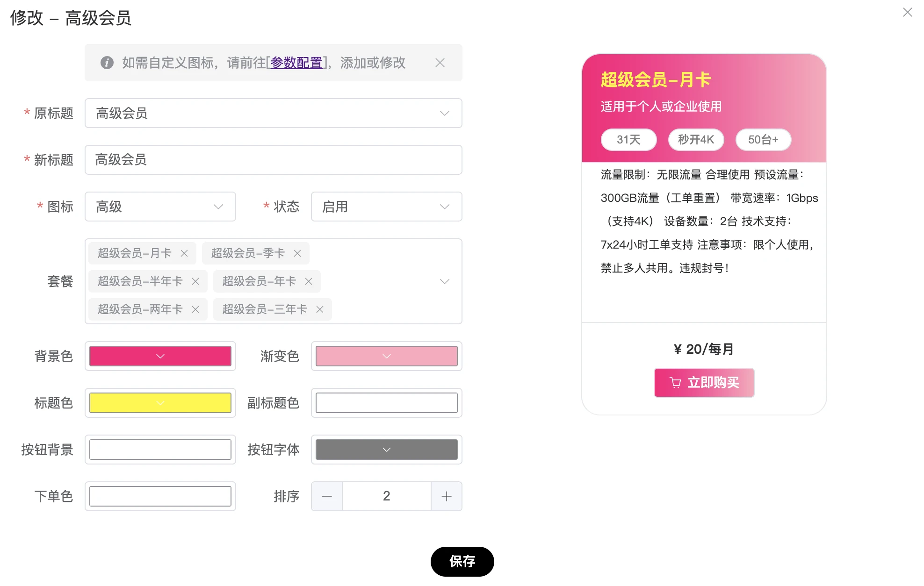The width and height of the screenshot is (924, 586).
Task: Click the 参数配置 link
Action: coord(296,63)
